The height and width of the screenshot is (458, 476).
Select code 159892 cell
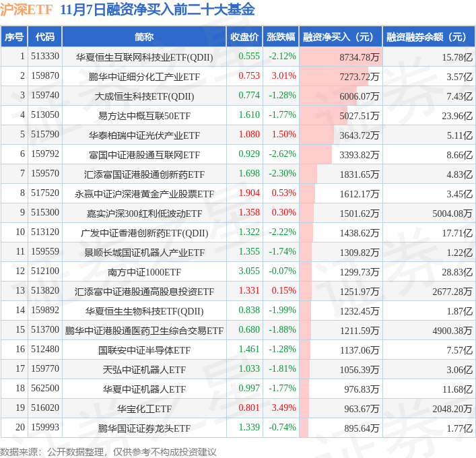pos(45,310)
